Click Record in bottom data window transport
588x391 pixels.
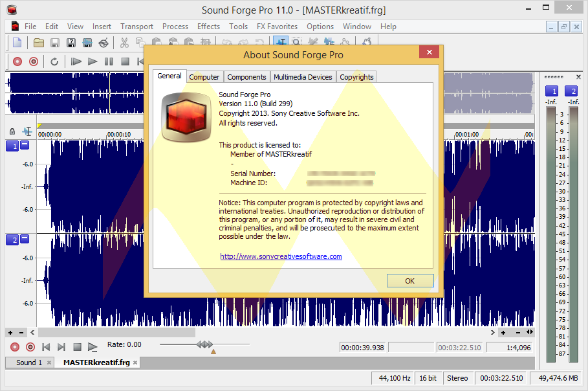[x=15, y=347]
